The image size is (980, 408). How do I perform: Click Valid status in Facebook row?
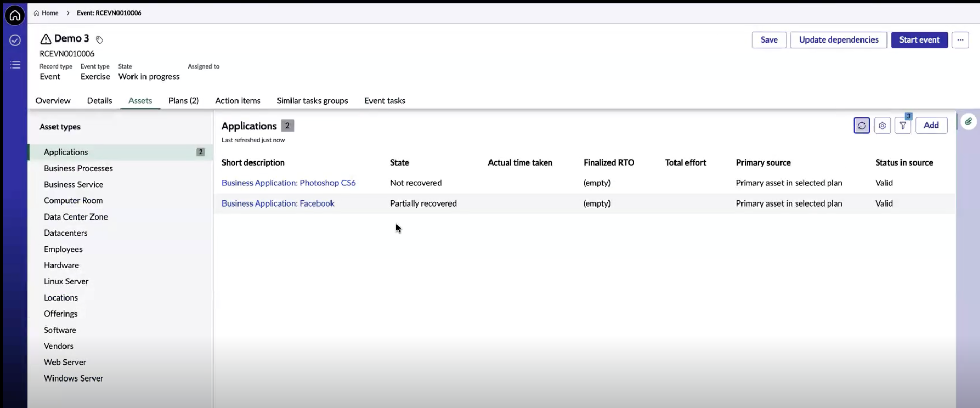(884, 203)
